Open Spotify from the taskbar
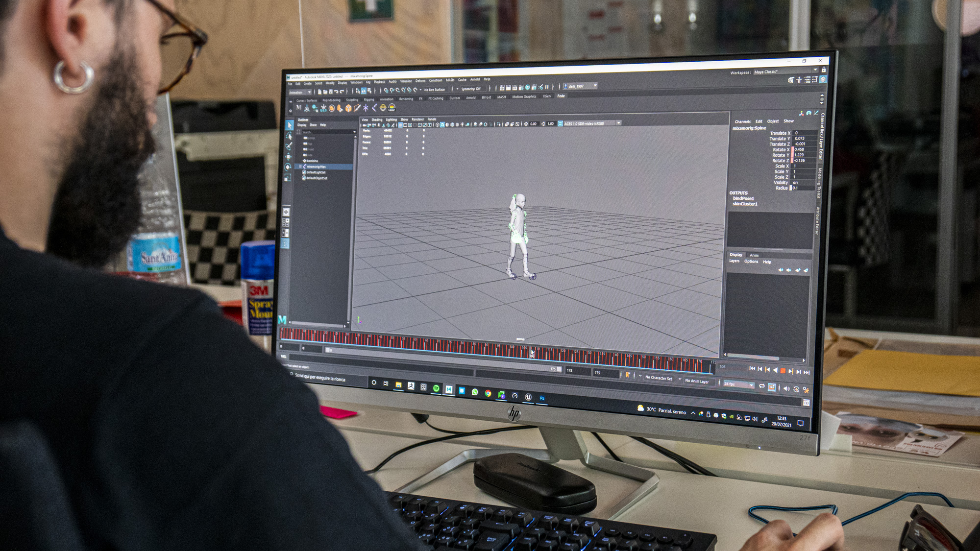This screenshot has width=980, height=551. click(x=436, y=388)
